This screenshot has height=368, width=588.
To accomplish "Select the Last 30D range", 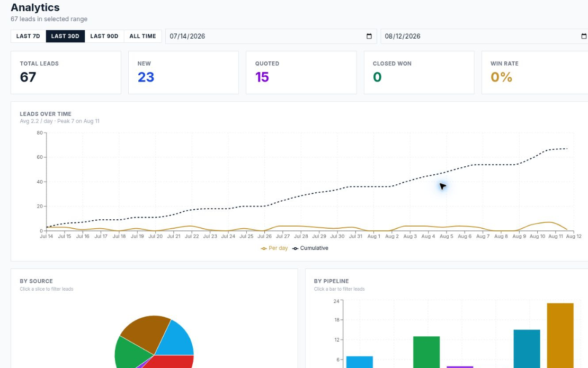I will point(65,37).
